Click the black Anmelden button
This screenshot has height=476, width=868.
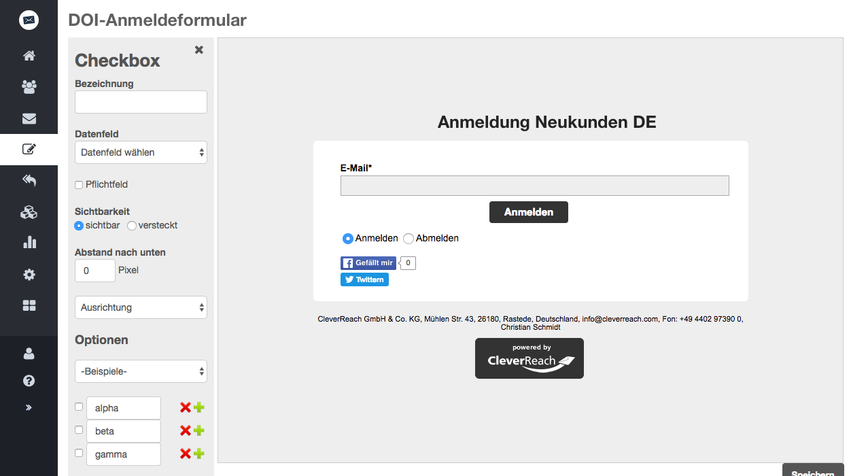coord(529,212)
